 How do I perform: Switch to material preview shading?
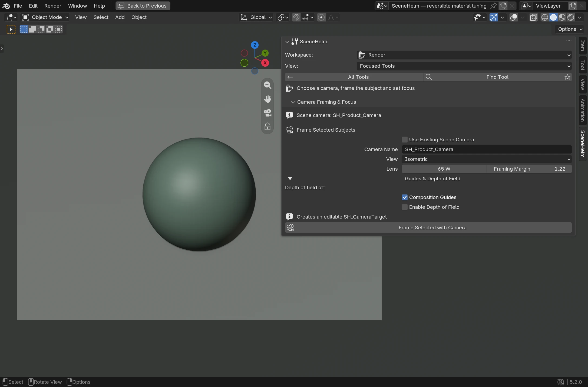[x=562, y=17]
